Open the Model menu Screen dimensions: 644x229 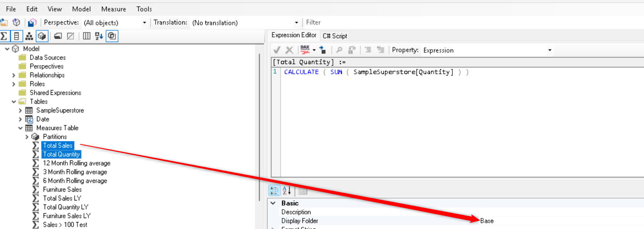tap(81, 9)
